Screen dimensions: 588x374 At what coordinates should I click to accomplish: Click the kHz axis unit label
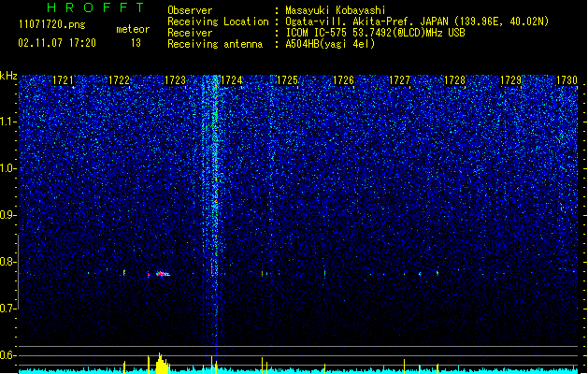coord(8,76)
